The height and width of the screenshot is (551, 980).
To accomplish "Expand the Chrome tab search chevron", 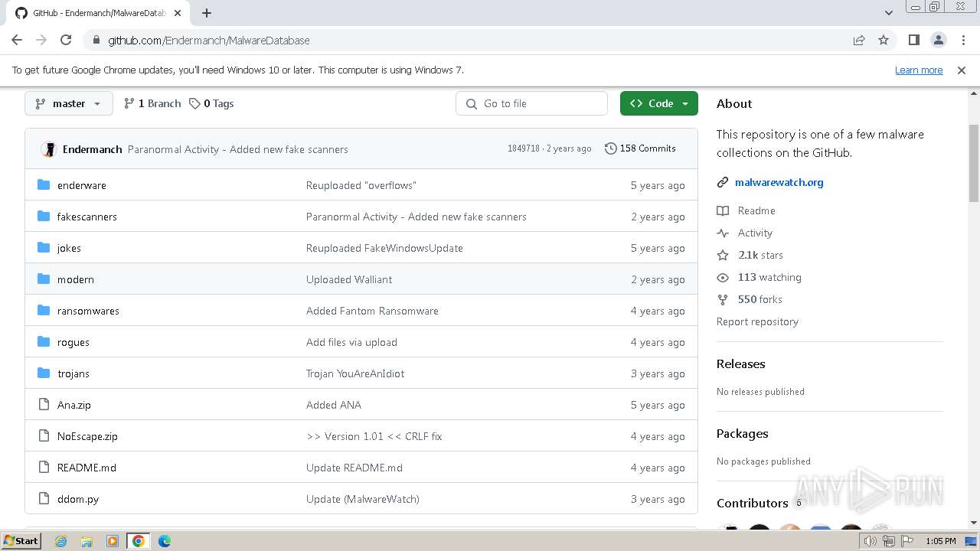I will [889, 13].
